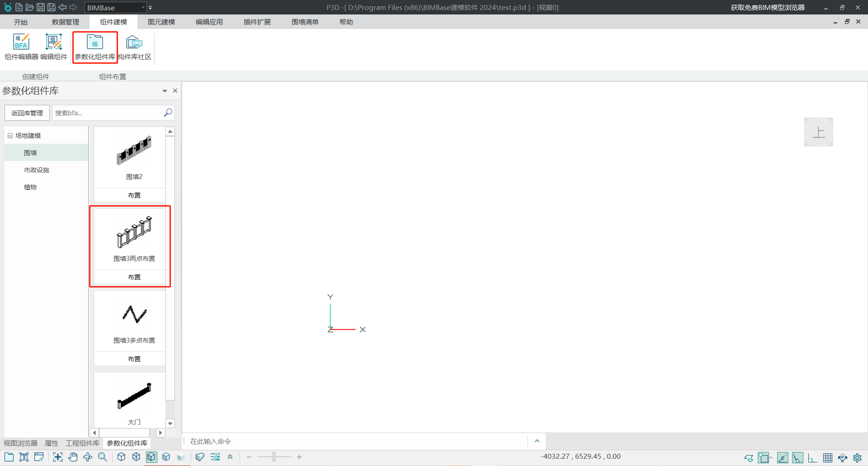Click the zoom magnifier tool in status bar
This screenshot has height=466, width=868.
pyautogui.click(x=103, y=457)
